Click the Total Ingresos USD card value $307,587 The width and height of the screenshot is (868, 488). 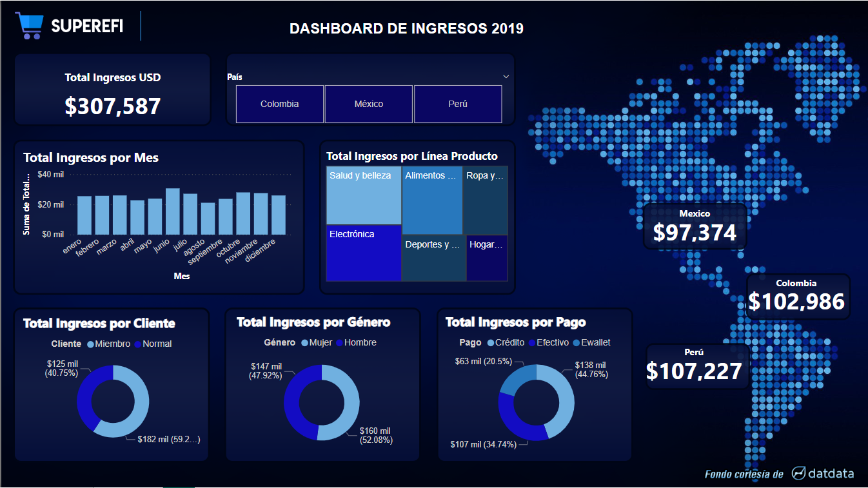tap(113, 106)
